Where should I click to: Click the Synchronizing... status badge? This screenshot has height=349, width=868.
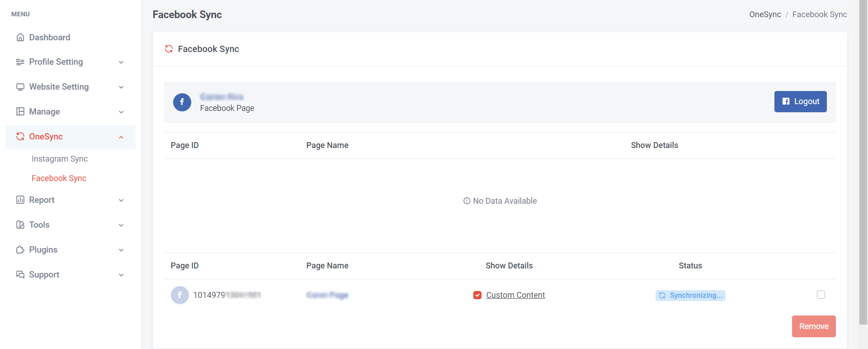[690, 296]
